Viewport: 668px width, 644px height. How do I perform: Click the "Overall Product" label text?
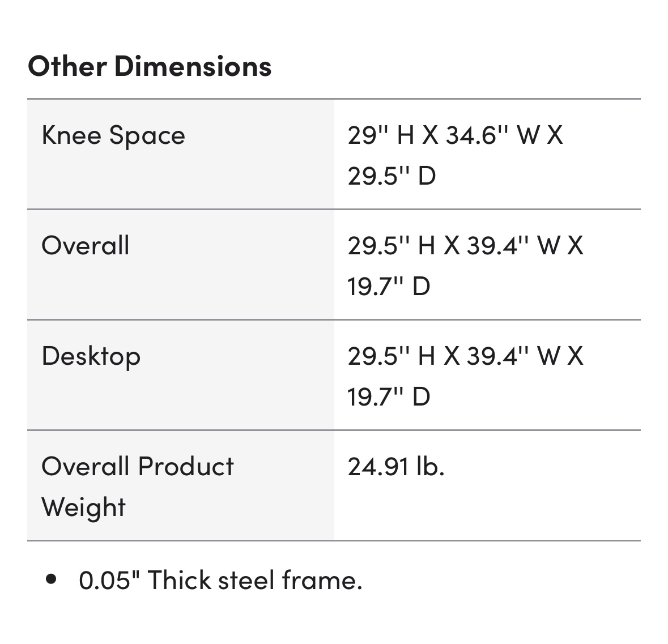tap(138, 467)
